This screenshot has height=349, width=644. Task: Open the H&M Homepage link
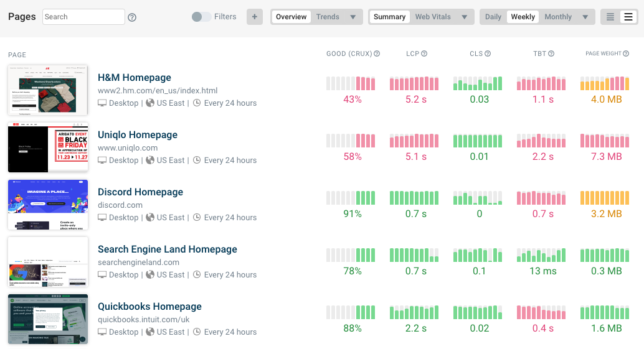point(135,78)
